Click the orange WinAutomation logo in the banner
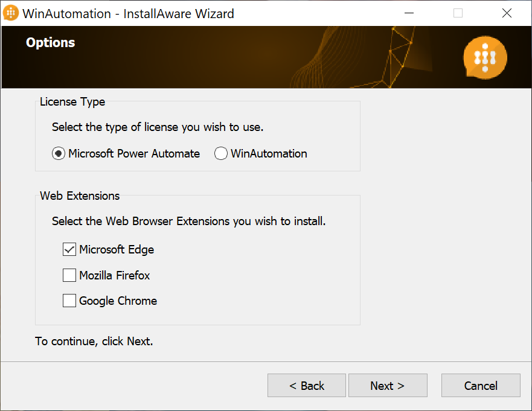This screenshot has width=532, height=411. point(485,58)
